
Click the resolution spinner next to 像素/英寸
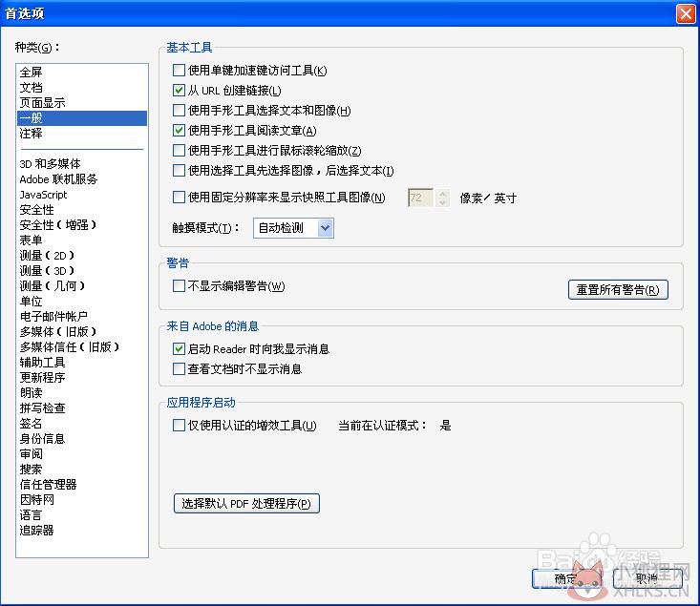442,198
